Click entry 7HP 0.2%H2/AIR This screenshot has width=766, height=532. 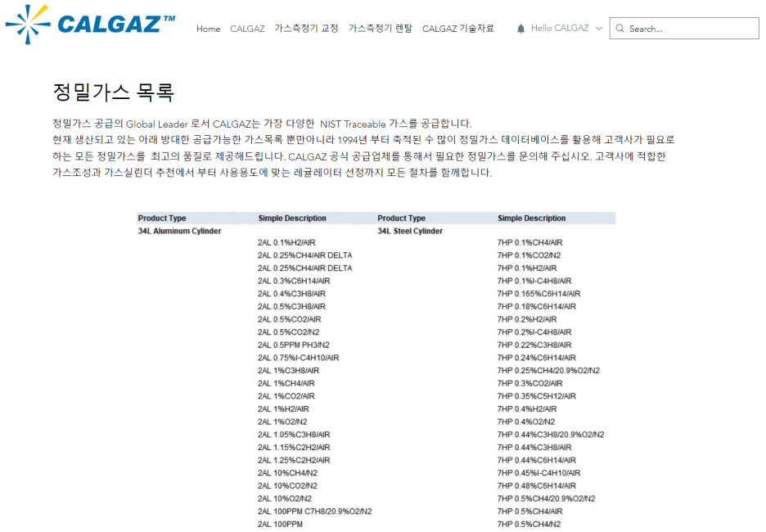(527, 319)
